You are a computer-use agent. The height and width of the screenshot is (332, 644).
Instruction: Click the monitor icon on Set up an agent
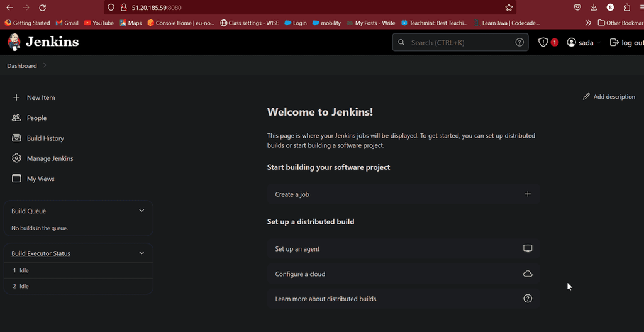528,248
